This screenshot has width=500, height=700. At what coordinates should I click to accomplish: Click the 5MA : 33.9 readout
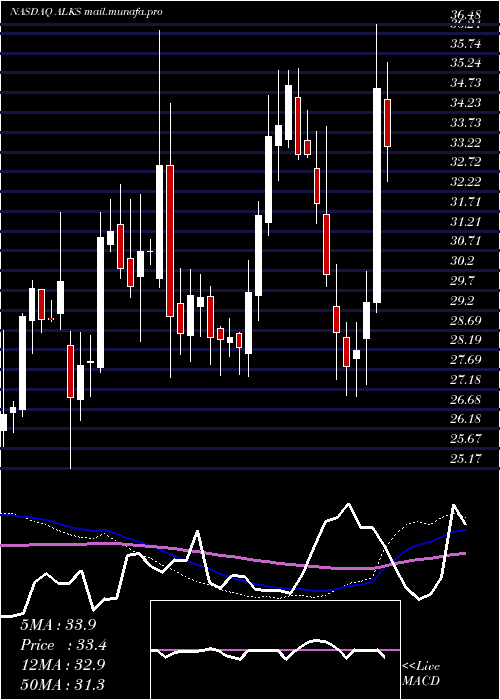point(58,625)
